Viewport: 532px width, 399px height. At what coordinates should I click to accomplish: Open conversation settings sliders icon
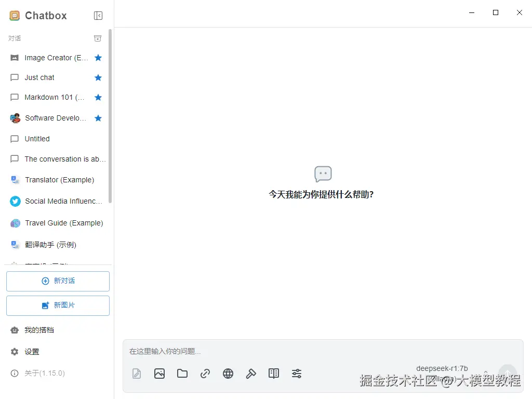297,374
